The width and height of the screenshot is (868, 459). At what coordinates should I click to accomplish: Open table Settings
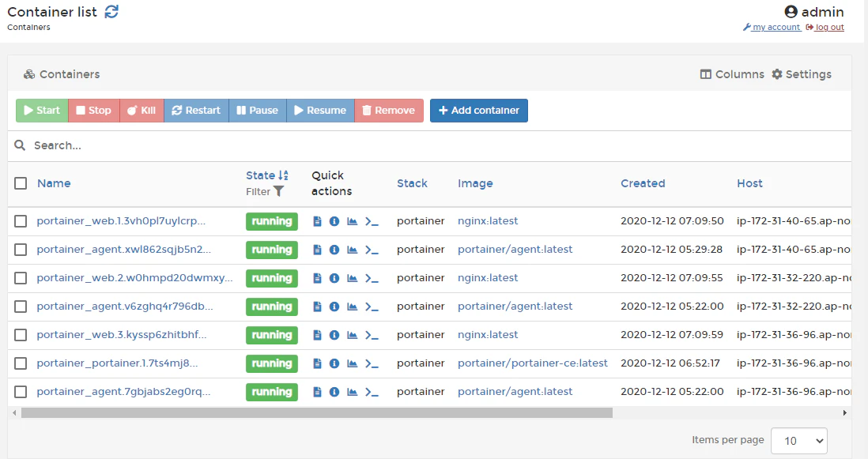pos(802,74)
